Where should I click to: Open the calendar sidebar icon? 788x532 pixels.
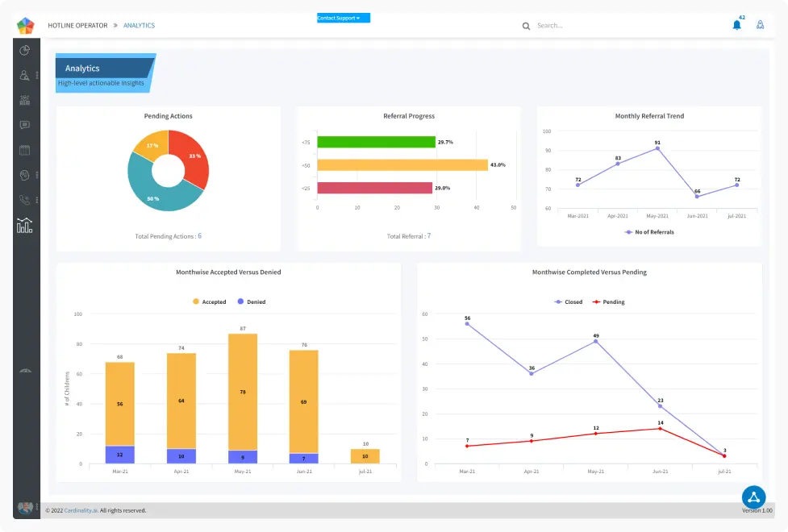click(x=25, y=150)
